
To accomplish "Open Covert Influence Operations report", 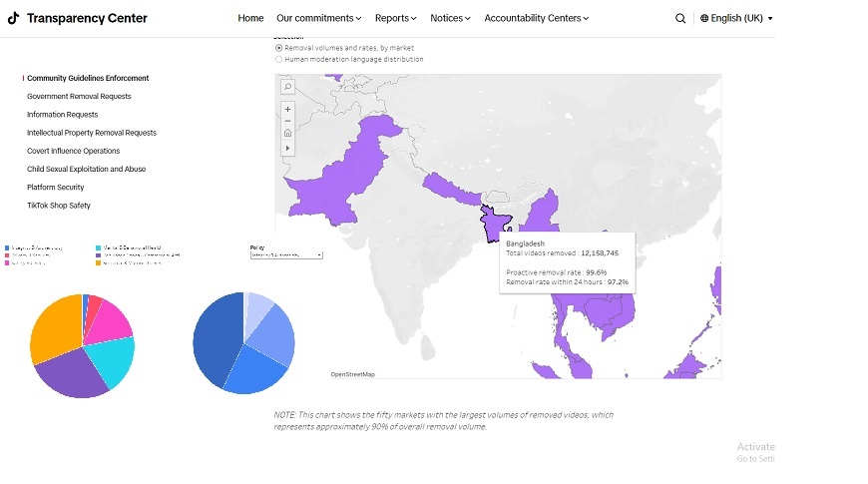I will pos(74,151).
